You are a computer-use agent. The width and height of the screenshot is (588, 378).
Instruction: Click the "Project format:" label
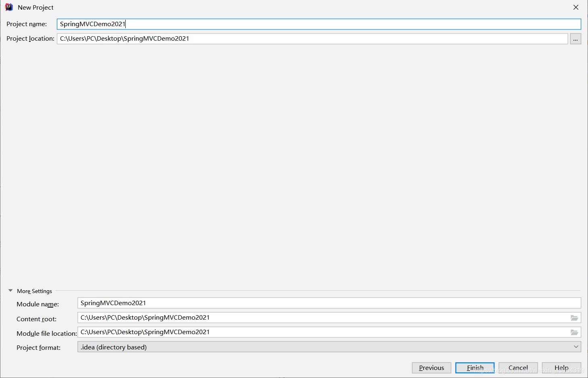pyautogui.click(x=39, y=347)
